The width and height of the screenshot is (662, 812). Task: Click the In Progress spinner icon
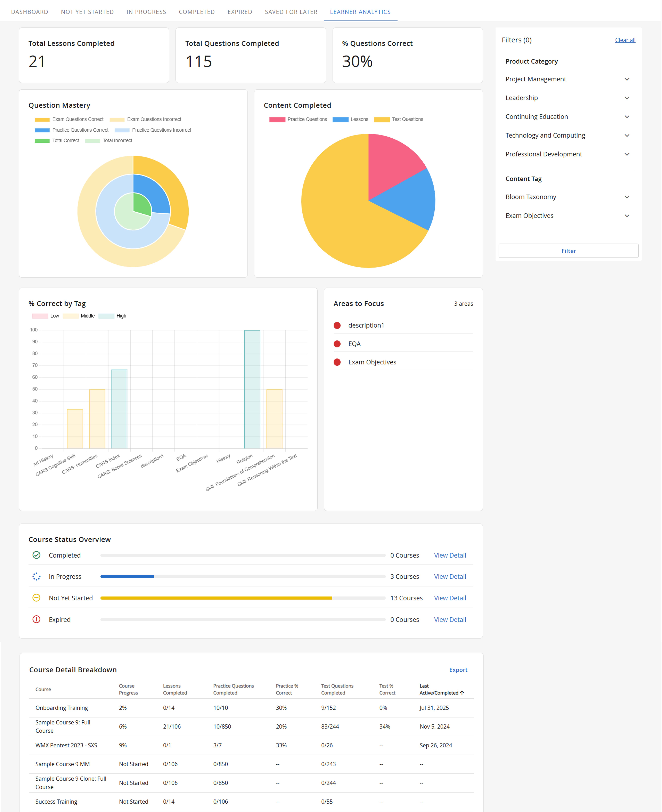(36, 576)
